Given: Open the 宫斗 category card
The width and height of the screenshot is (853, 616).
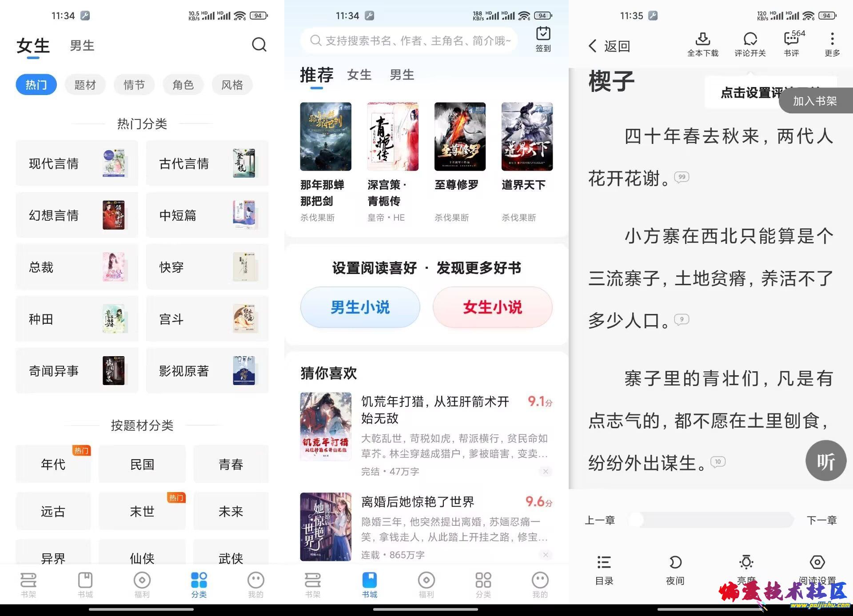Looking at the screenshot, I should 207,319.
